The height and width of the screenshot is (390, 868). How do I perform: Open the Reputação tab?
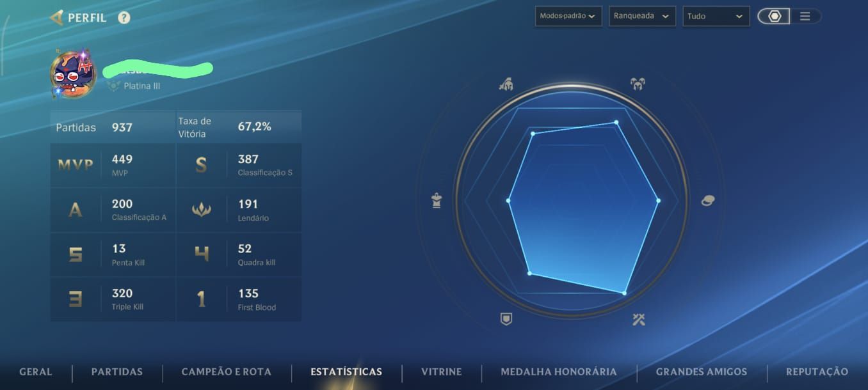pyautogui.click(x=817, y=371)
